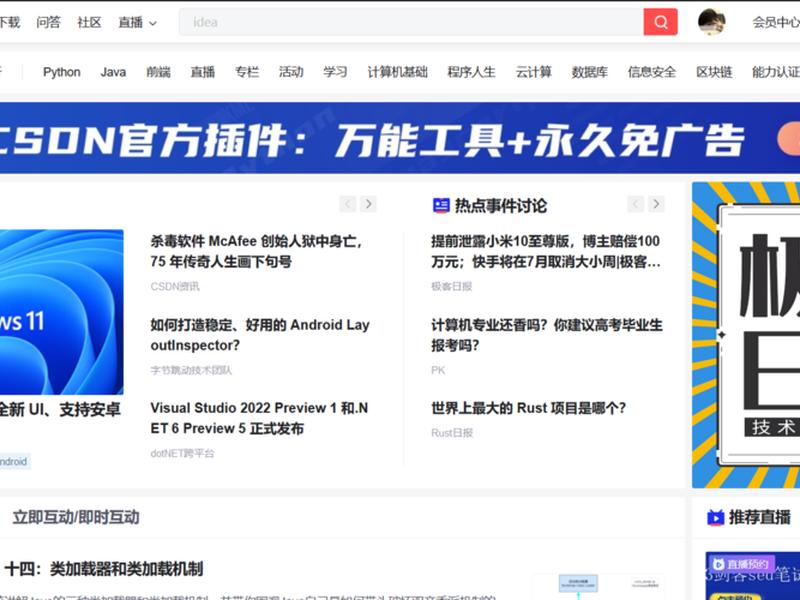
Task: Next arrow in 热点事件讨论 panel
Action: pos(656,204)
